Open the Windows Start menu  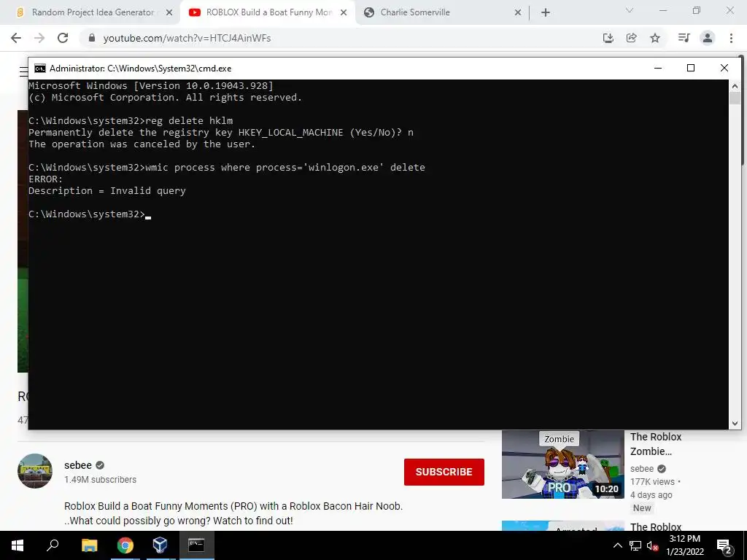coord(18,545)
